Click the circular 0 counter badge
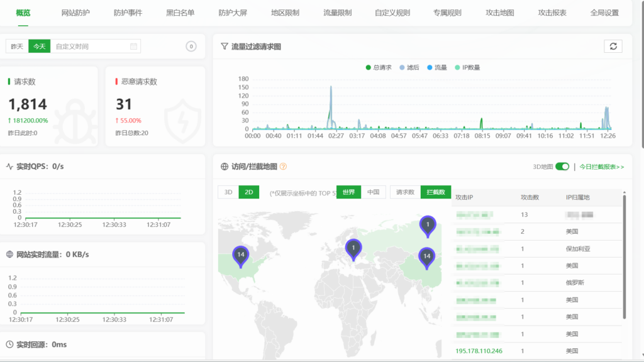The height and width of the screenshot is (362, 644). 191,47
